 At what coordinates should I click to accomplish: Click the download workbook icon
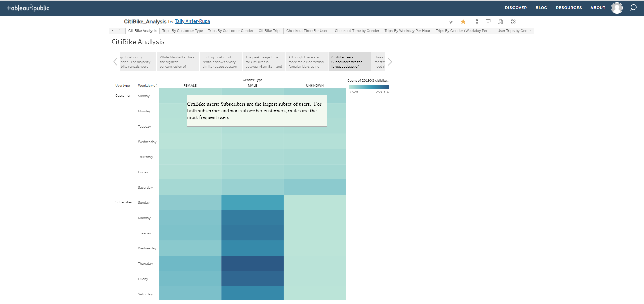488,22
